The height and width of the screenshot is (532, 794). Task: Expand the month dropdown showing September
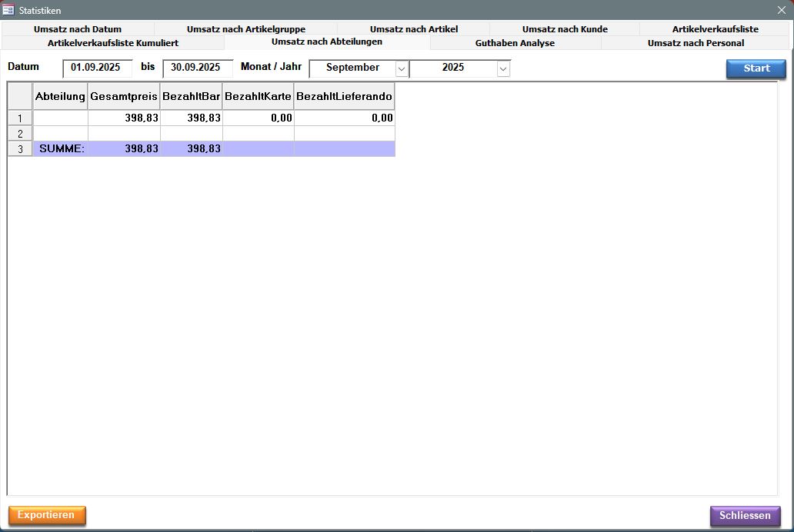[402, 68]
